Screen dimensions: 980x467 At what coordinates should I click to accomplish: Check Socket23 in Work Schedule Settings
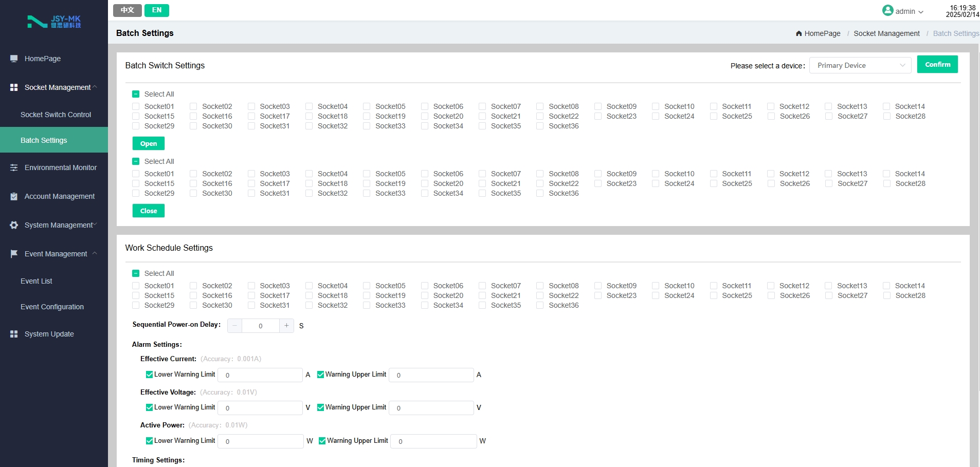pyautogui.click(x=598, y=295)
